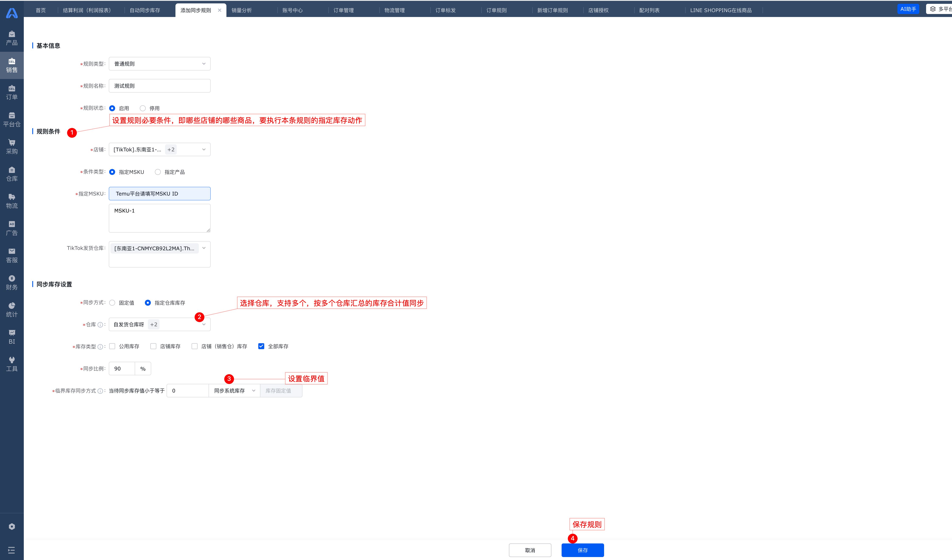
Task: Open the 订单 sidebar module
Action: tap(12, 93)
